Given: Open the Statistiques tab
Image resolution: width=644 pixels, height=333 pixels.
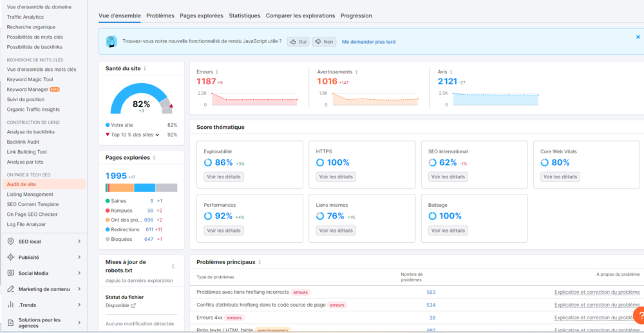Looking at the screenshot, I should click(x=244, y=15).
